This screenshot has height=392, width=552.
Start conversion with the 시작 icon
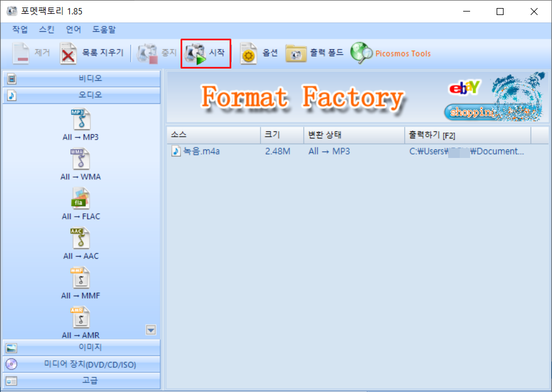(x=196, y=54)
